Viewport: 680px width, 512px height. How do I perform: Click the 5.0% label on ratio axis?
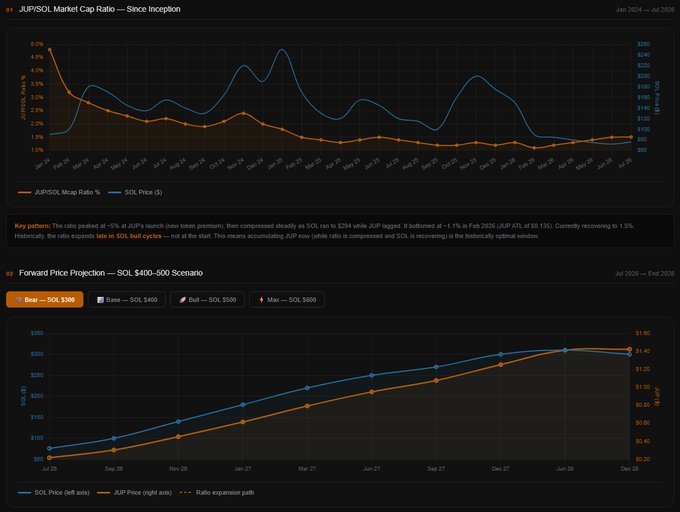[37, 44]
